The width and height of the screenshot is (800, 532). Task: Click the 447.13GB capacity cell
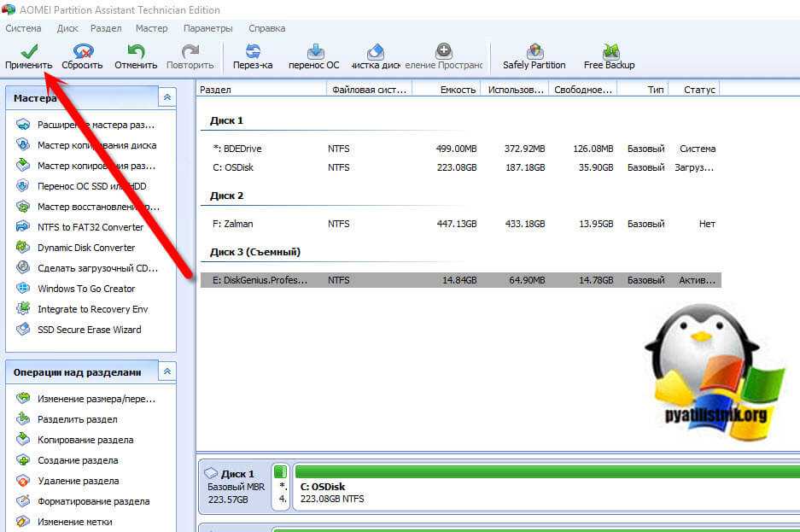click(x=457, y=224)
